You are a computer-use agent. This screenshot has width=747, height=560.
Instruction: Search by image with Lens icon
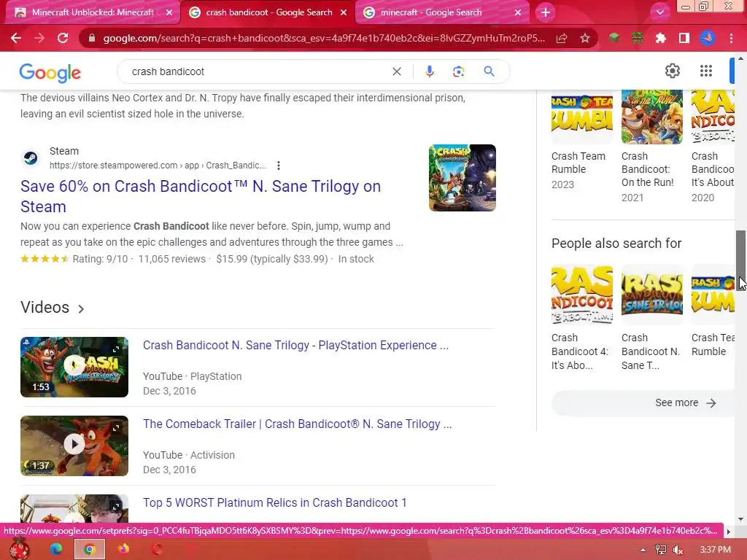coord(458,71)
